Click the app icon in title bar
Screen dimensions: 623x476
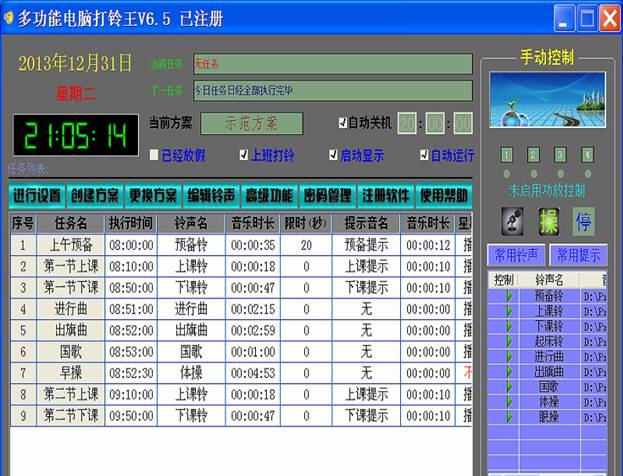(x=8, y=18)
